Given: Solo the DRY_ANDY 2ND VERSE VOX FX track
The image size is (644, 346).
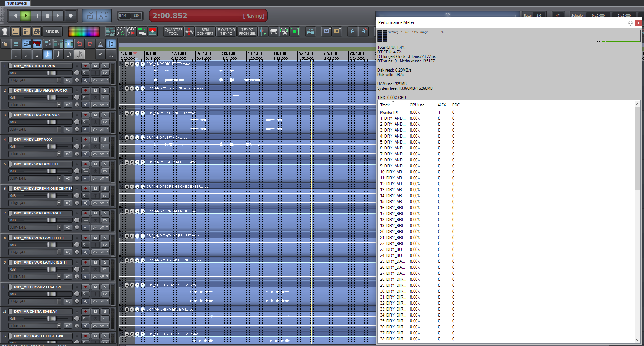Looking at the screenshot, I should click(x=105, y=90).
